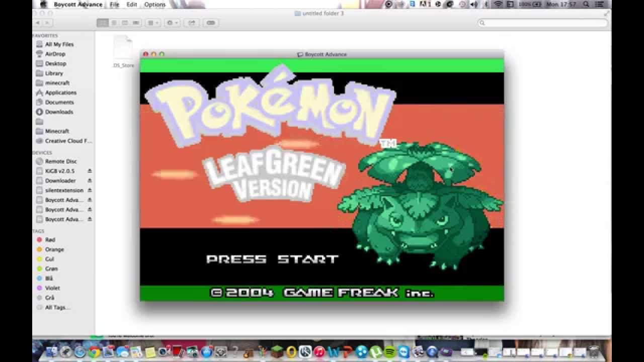Open Microsoft Word from the Dock
Viewport: 644px width, 362px height.
pyautogui.click(x=333, y=352)
